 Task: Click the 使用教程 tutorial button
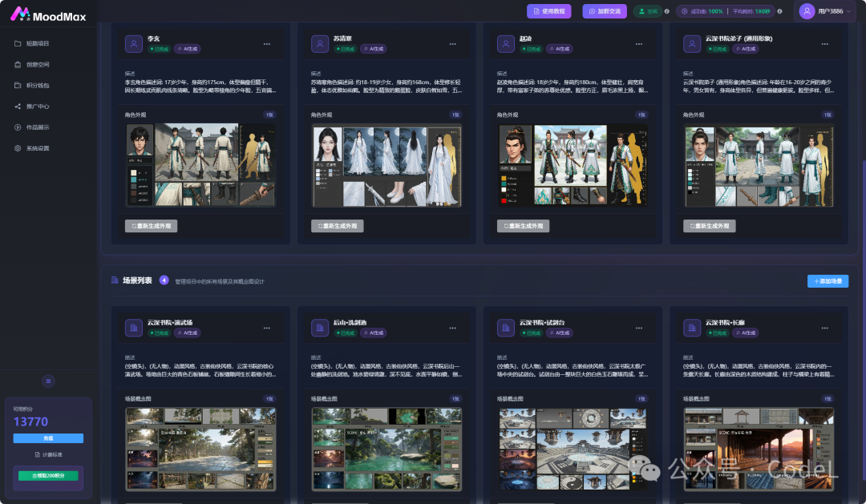549,11
